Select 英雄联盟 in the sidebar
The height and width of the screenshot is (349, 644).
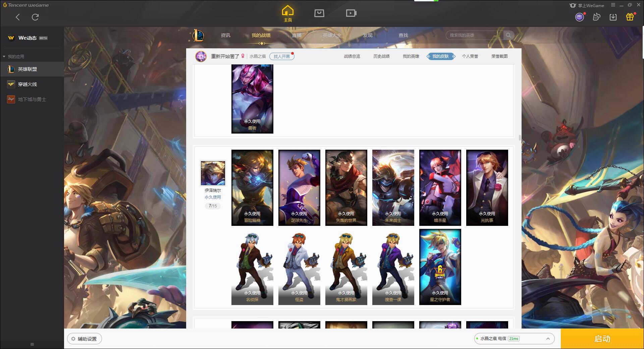(x=32, y=69)
